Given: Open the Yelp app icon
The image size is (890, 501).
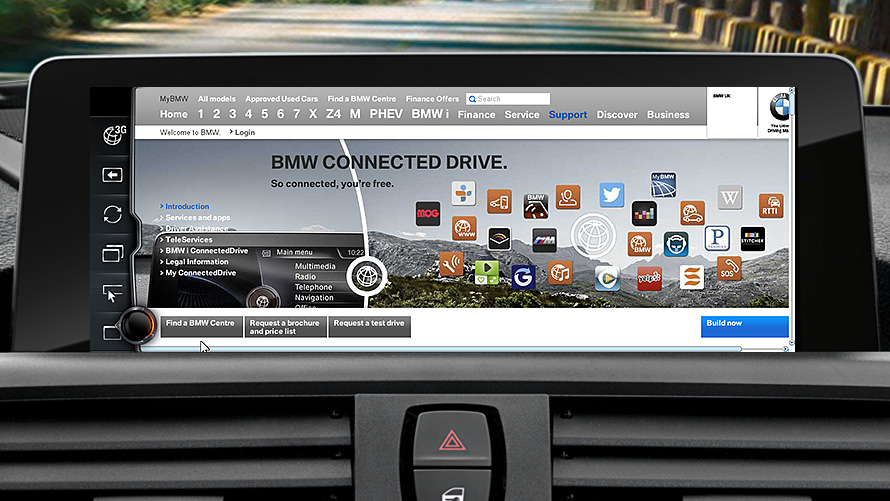Looking at the screenshot, I should click(x=649, y=278).
